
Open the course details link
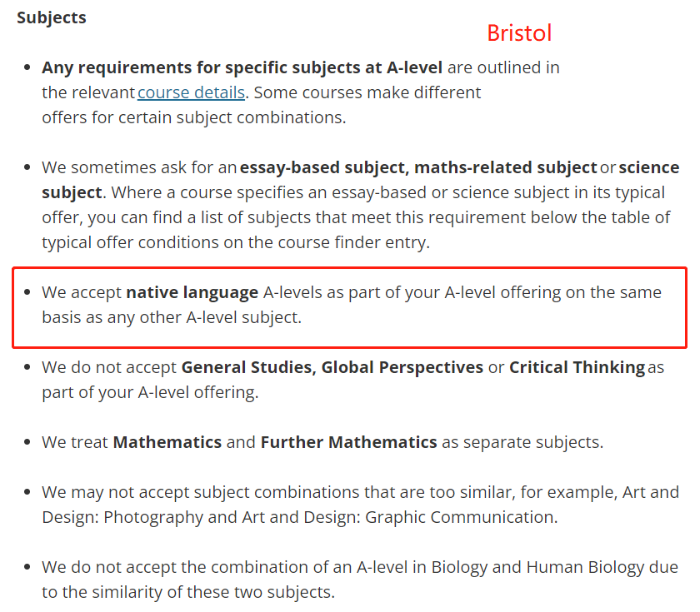(191, 92)
